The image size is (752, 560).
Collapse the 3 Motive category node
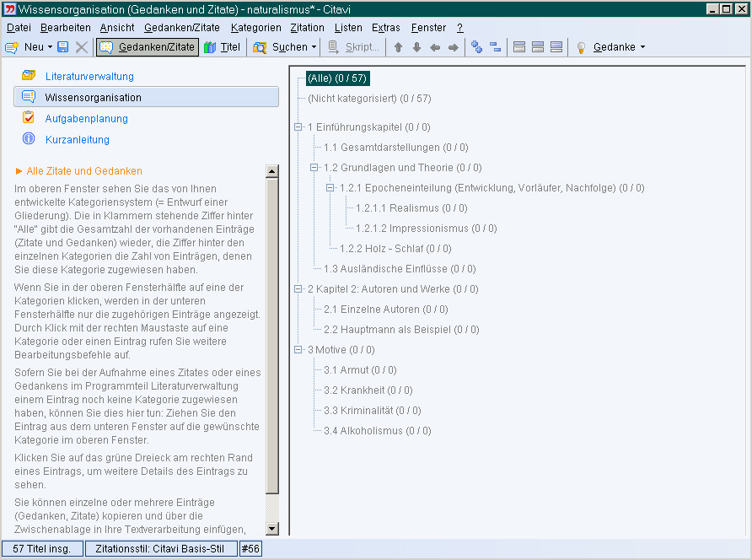coord(298,350)
